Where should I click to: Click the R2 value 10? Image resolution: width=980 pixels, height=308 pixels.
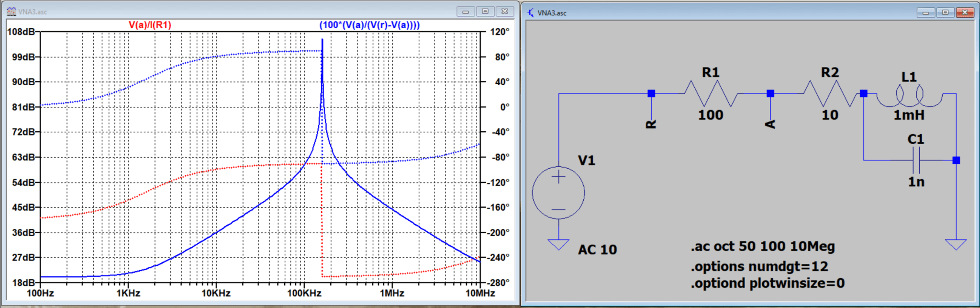(830, 115)
